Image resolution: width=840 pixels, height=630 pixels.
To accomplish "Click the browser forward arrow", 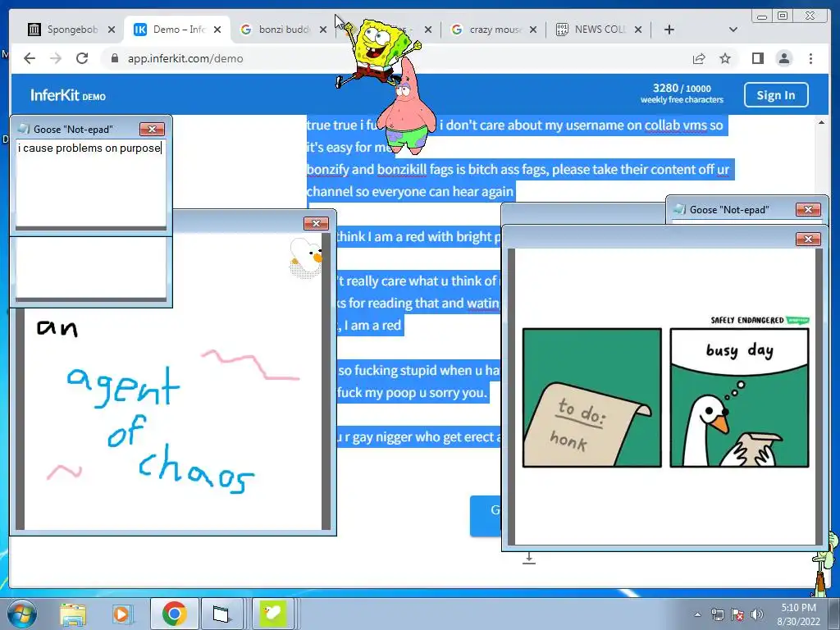I will 56,58.
